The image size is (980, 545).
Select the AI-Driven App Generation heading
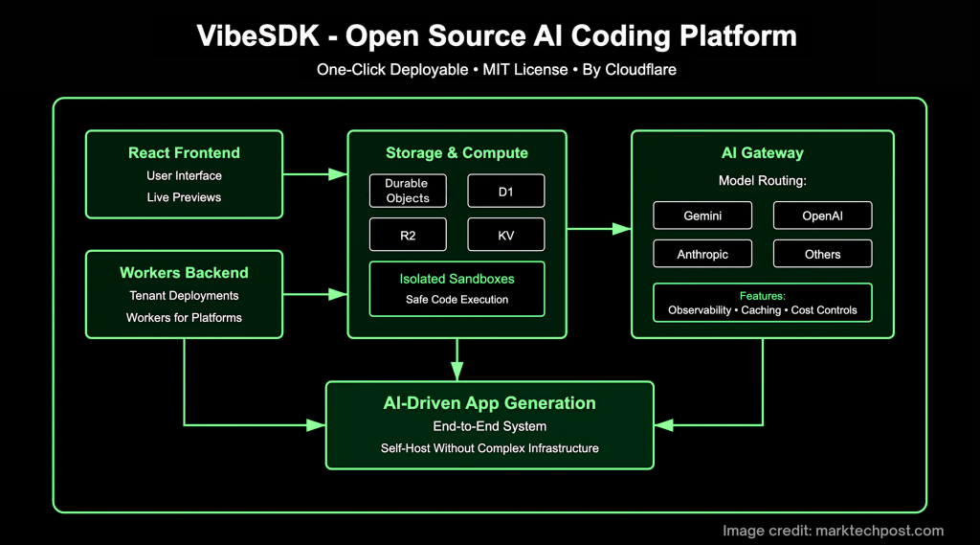[x=489, y=403]
